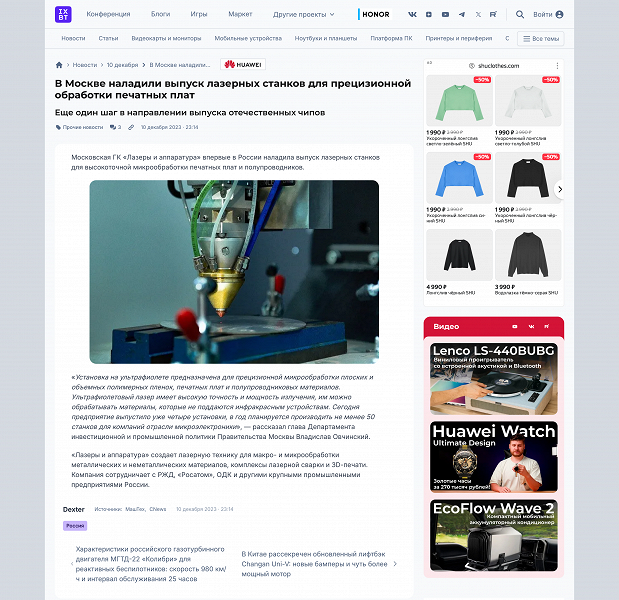Image resolution: width=619 pixels, height=600 pixels.
Task: Open the 'Все темы' menu
Action: [541, 38]
